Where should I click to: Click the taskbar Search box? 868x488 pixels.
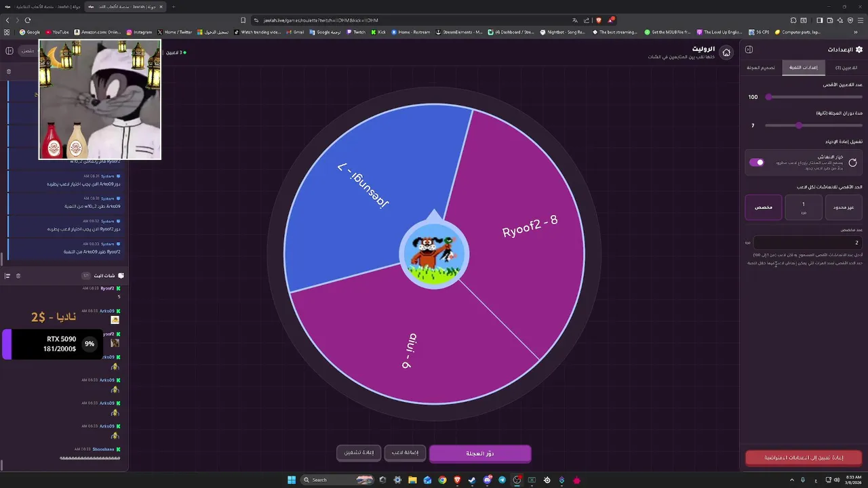click(338, 480)
